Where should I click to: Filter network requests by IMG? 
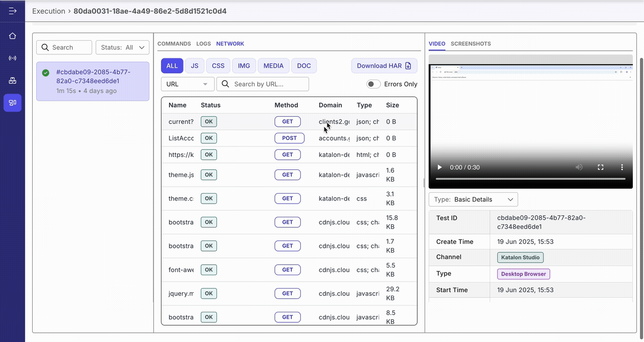coord(244,66)
